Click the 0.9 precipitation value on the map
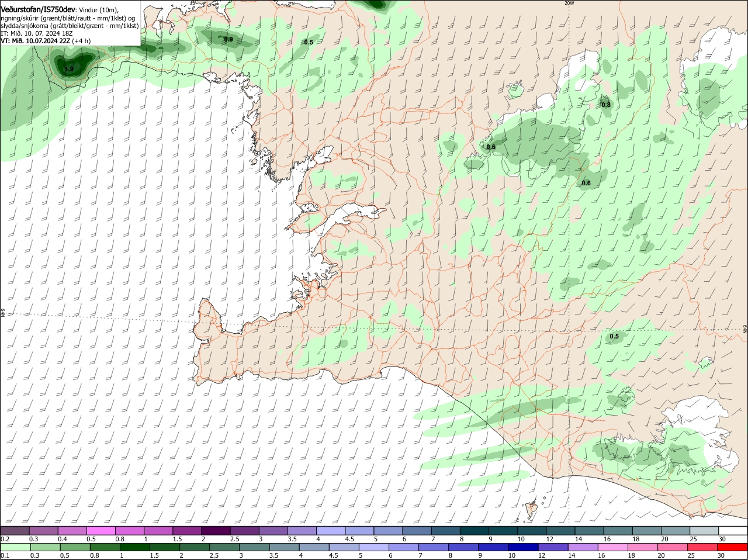Viewport: 748px width, 560px height. 228,39
